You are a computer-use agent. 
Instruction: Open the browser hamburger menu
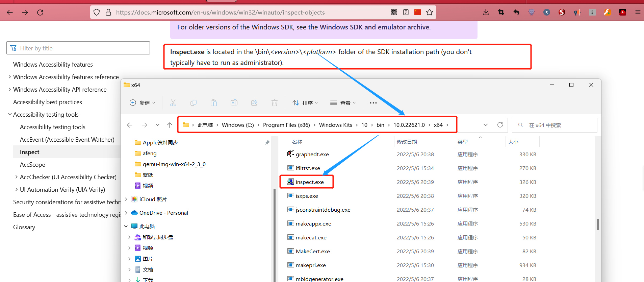[x=638, y=13]
